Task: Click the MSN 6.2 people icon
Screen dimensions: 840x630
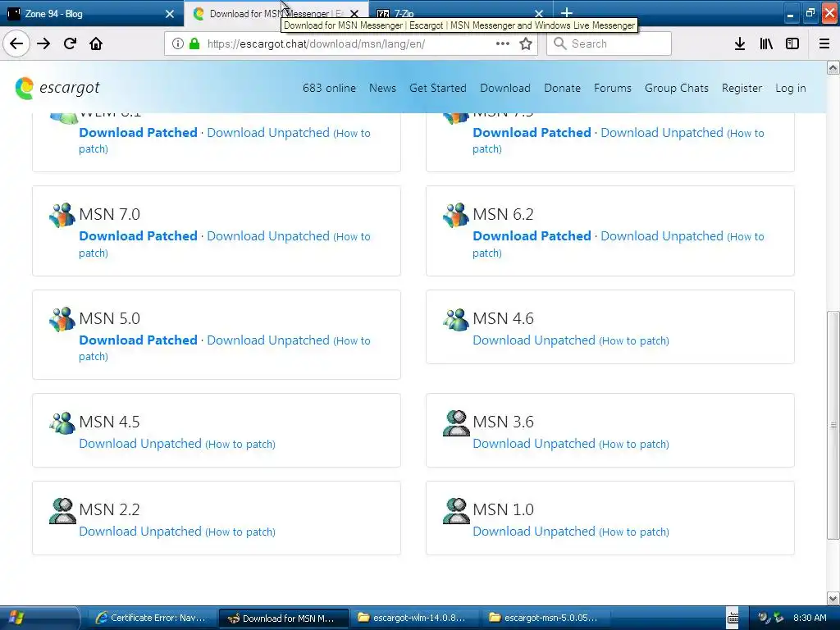Action: (456, 215)
